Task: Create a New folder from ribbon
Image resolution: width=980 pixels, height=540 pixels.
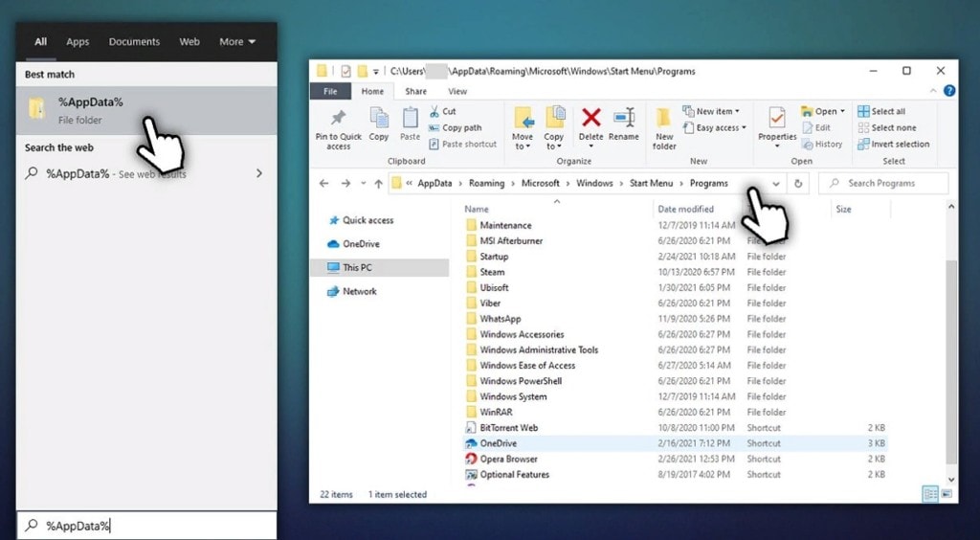Action: click(664, 127)
